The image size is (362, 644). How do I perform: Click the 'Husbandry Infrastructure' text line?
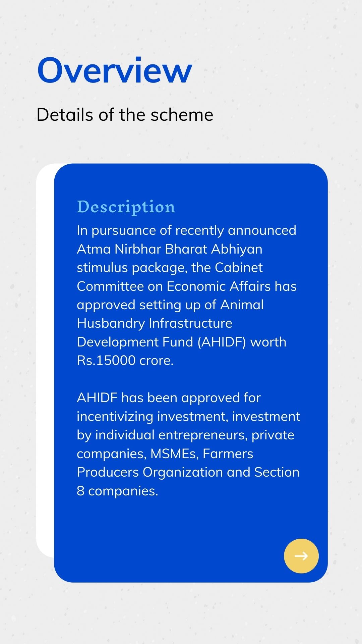[155, 323]
